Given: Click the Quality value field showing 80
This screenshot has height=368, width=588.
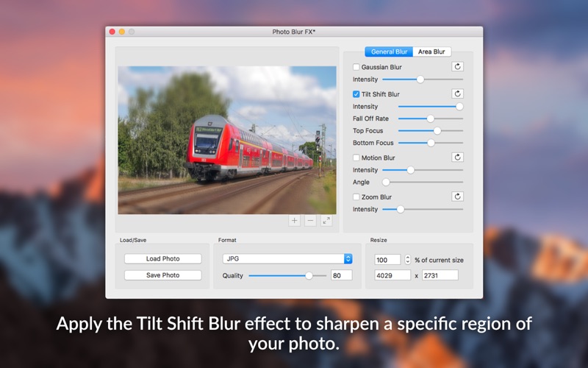Looking at the screenshot, I should click(342, 275).
